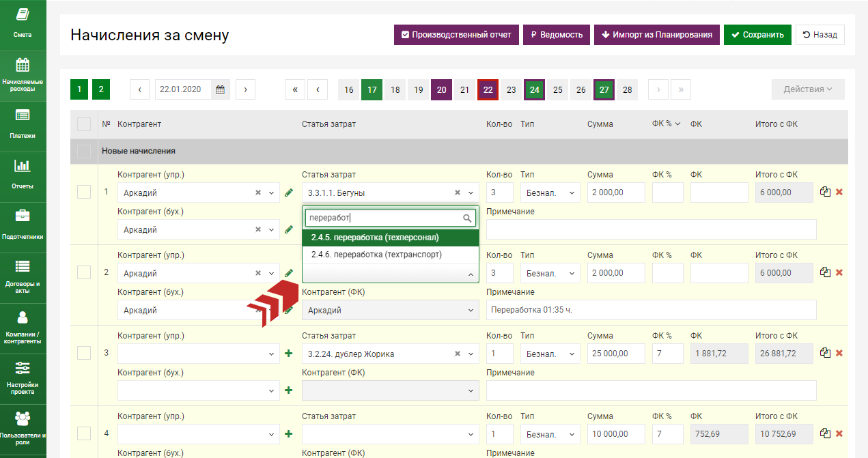Go to Начисляемые расходы in the sidebar

click(x=23, y=76)
